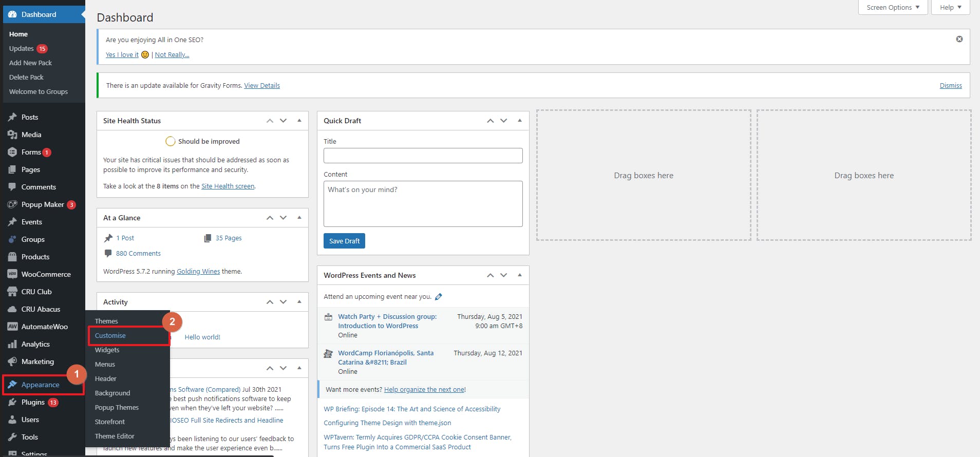Viewport: 980px width, 457px height.
Task: Click the Products icon in sidebar
Action: (x=12, y=257)
